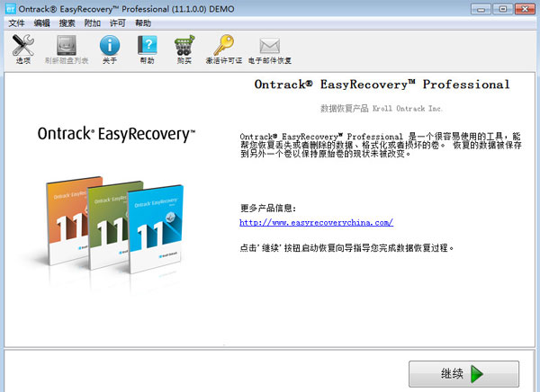Click the orange EasyRecovery 11 product box
540x392 pixels.
67,220
